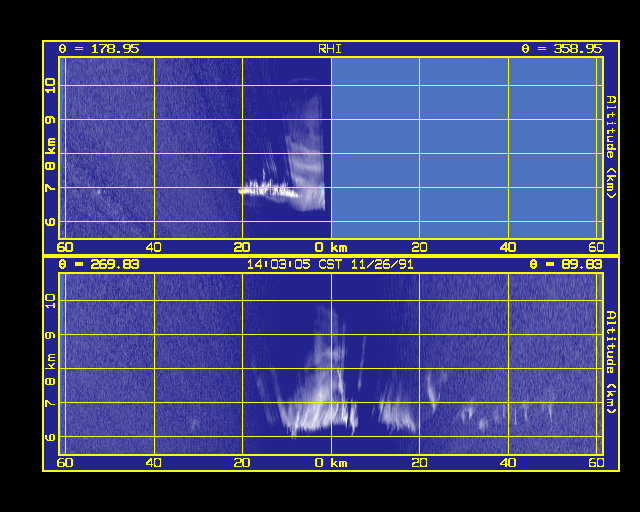Click the "7" altitude tick of the upper panel
The height and width of the screenshot is (512, 640).
[50, 188]
